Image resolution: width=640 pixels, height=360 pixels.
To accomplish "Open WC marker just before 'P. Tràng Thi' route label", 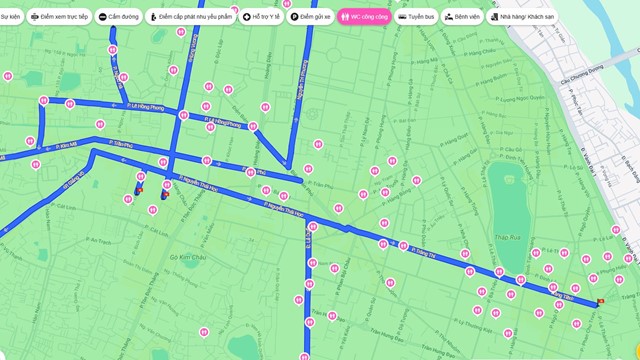I will click(x=403, y=246).
